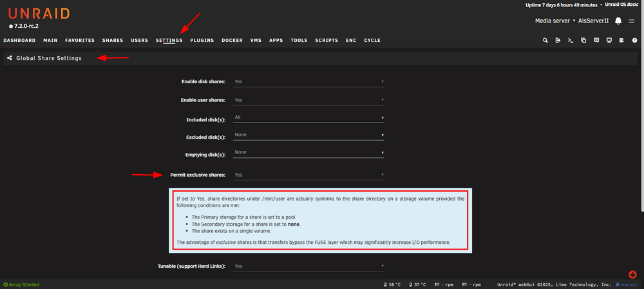Expand the Excluded disk(s) dropdown
Viewport: 644px width, 289px height.
pos(308,135)
